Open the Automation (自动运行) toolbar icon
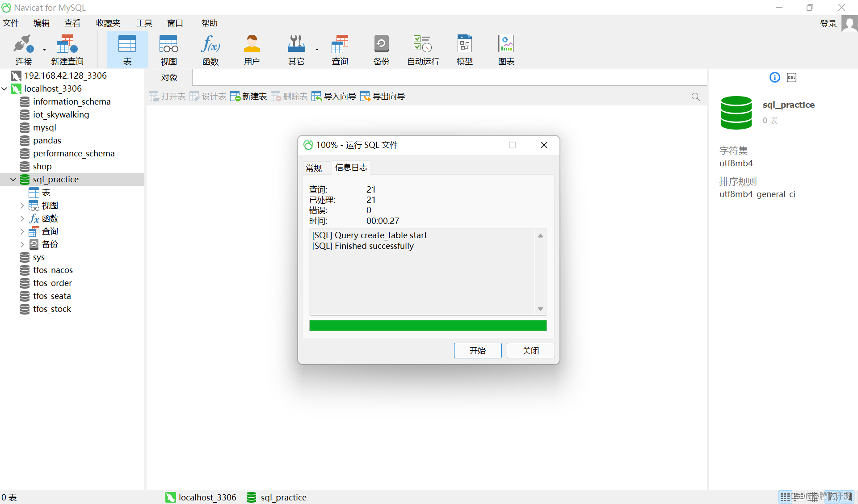This screenshot has width=858, height=504. click(x=423, y=50)
